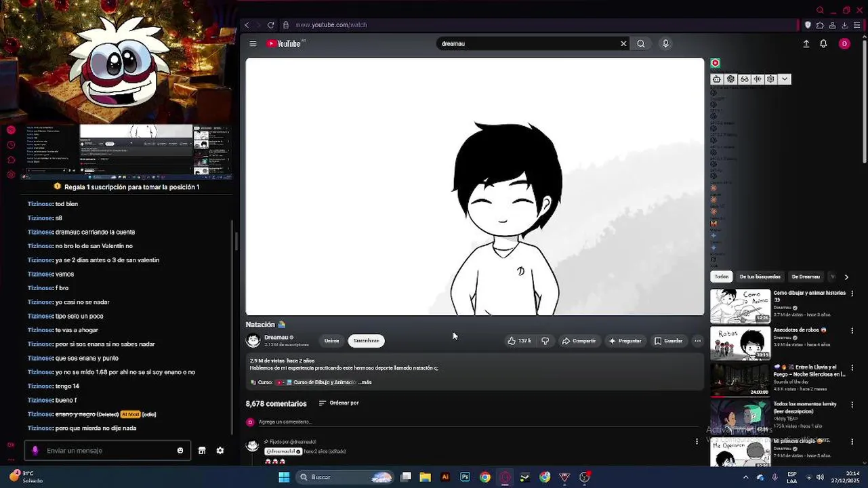This screenshot has height=488, width=868.
Task: Open emoji picker in chat box
Action: pos(180,451)
